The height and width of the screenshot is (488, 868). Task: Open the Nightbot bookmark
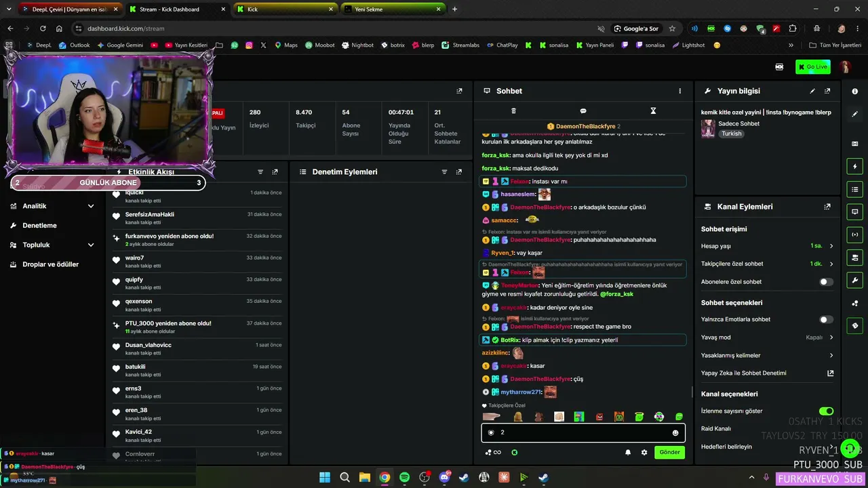357,45
